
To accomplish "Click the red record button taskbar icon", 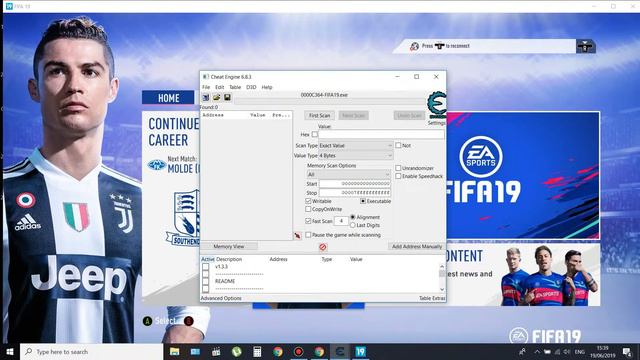I will click(x=298, y=351).
